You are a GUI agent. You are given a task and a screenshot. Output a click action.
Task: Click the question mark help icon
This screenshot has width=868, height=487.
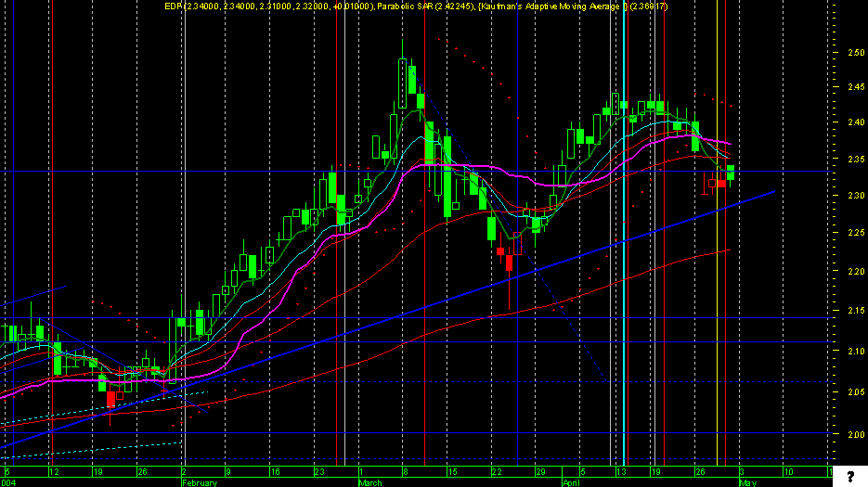pos(850,477)
